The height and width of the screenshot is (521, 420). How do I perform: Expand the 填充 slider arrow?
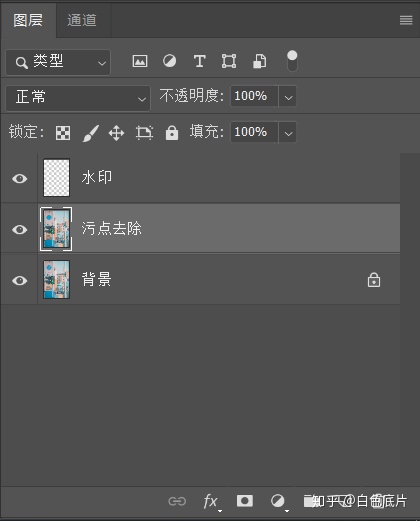(288, 132)
